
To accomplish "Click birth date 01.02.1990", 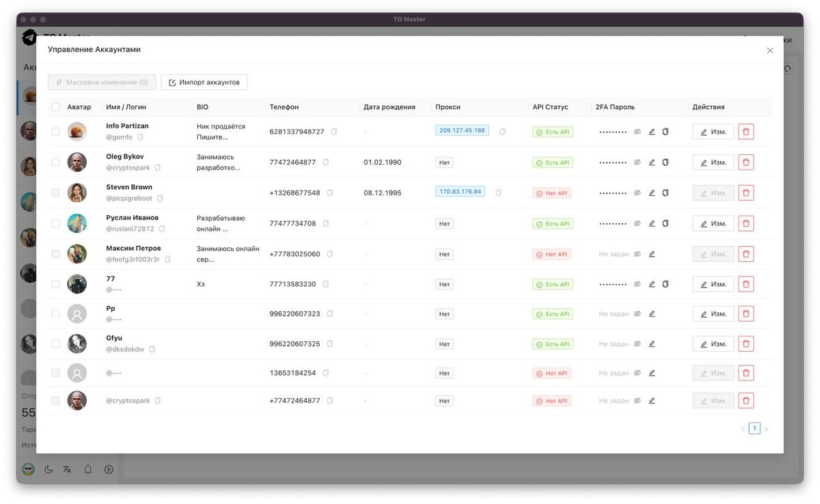I will pyautogui.click(x=383, y=163).
